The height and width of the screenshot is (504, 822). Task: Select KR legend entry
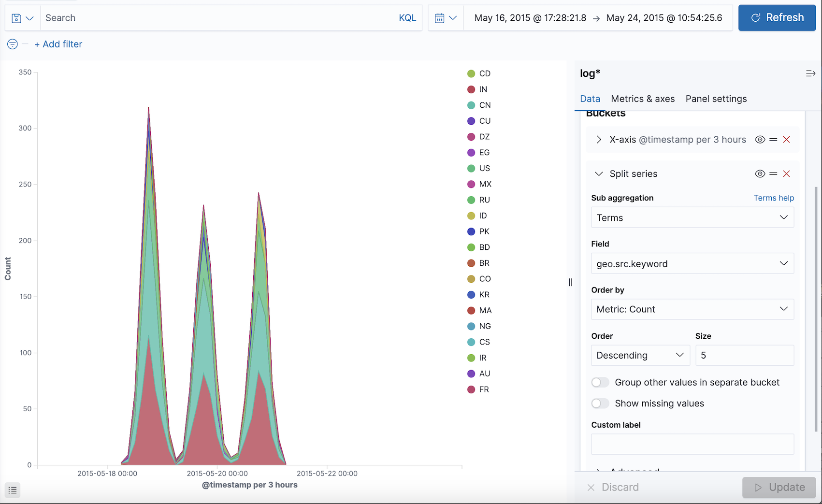click(478, 295)
